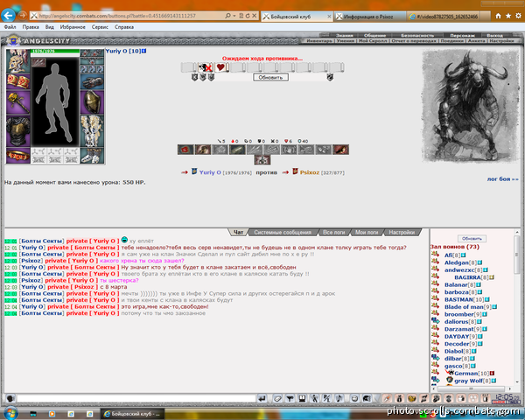Screen dimensions: 525x420
Task: Use the skill below the skill row
Action: (x=262, y=160)
